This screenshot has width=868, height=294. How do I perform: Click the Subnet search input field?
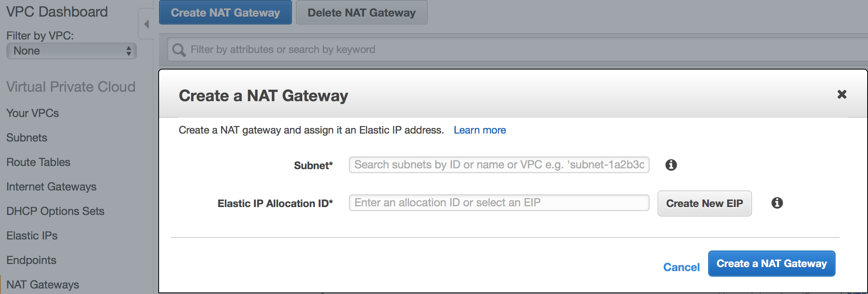499,165
